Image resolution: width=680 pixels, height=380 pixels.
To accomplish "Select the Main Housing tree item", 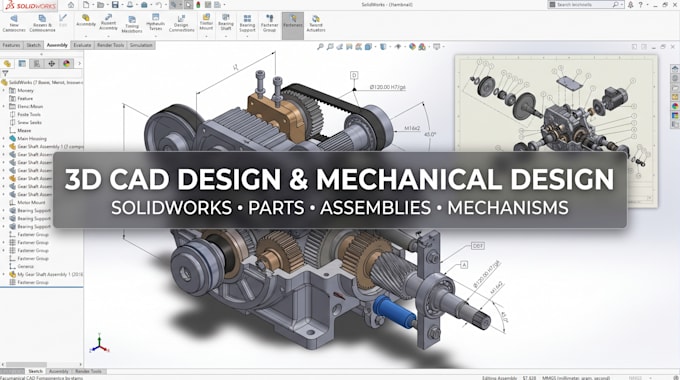I will click(x=32, y=139).
